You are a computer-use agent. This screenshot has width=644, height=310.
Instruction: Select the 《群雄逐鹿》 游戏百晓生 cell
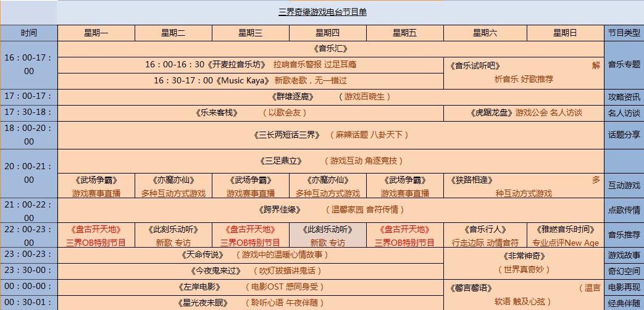[x=330, y=97]
